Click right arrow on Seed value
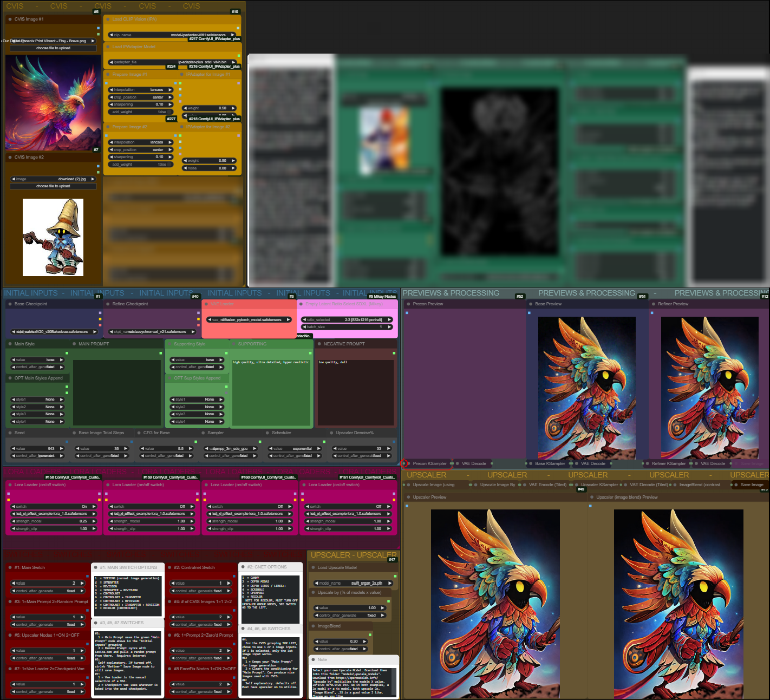The width and height of the screenshot is (770, 700). pos(61,448)
